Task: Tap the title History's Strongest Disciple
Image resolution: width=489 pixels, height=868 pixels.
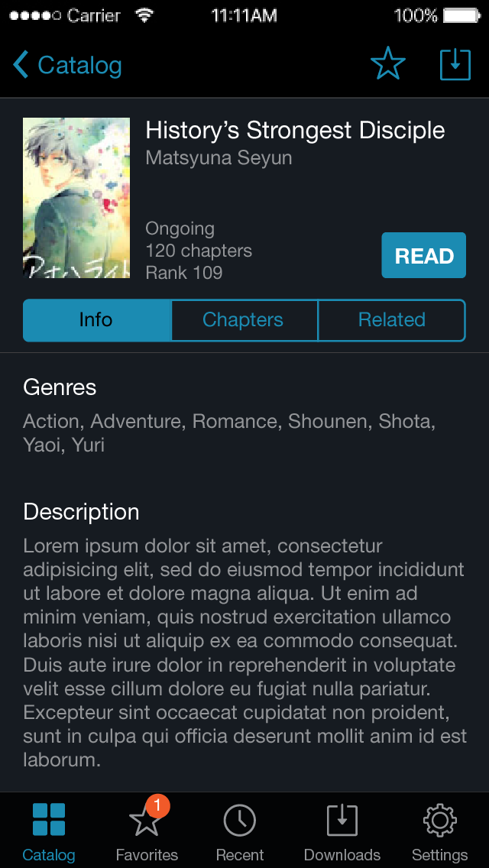Action: pyautogui.click(x=295, y=131)
